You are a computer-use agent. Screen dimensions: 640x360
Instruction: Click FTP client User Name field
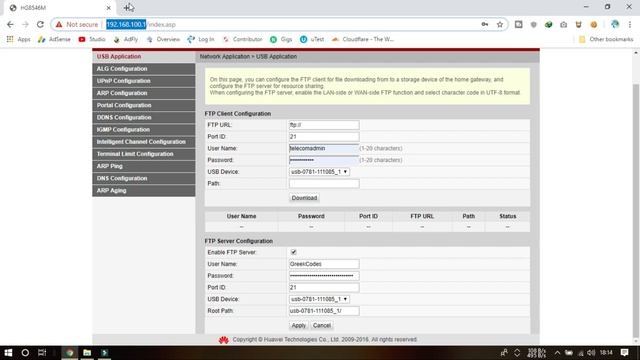pos(324,148)
